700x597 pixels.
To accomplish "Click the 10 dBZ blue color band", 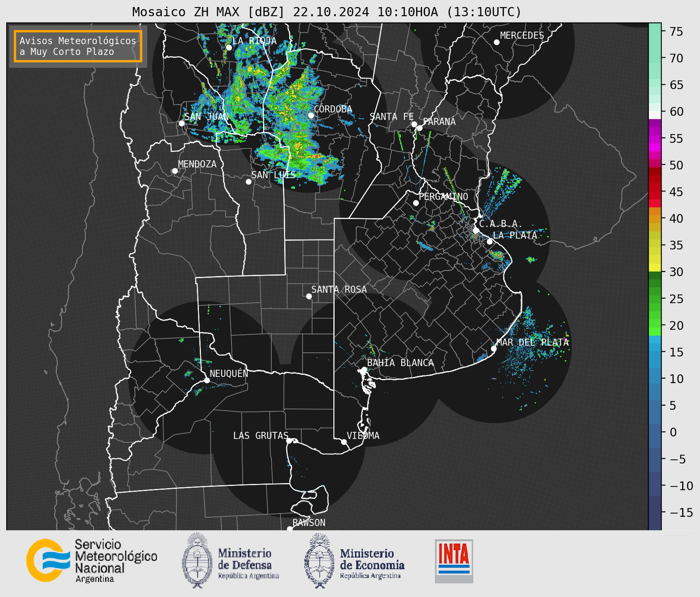I will (655, 379).
